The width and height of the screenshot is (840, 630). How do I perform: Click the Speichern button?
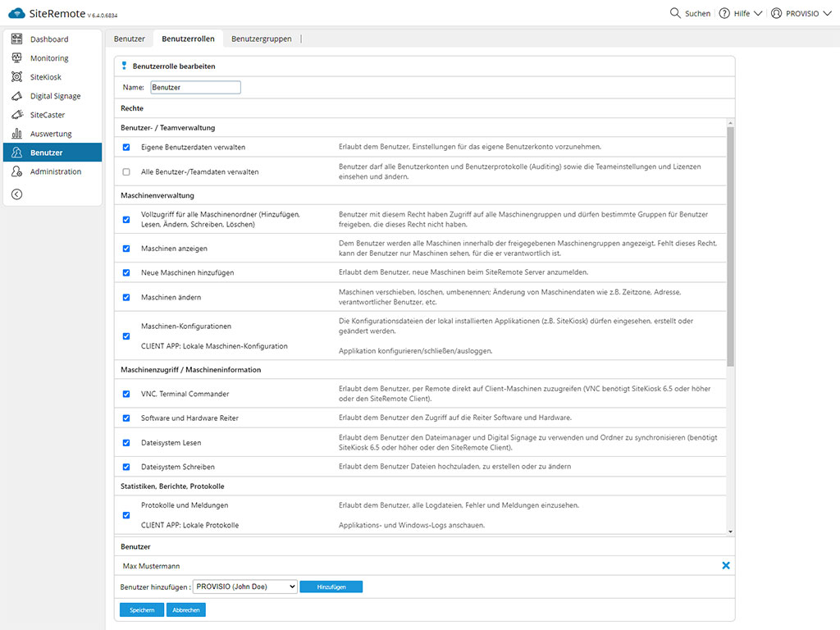pyautogui.click(x=142, y=609)
